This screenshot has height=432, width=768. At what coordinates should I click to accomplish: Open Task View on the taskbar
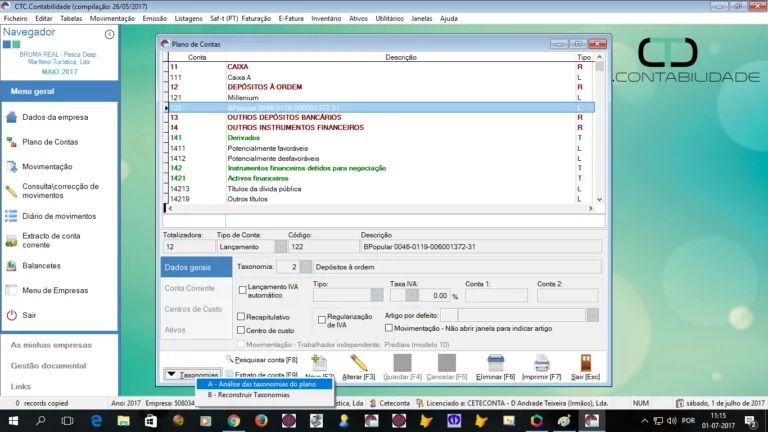(67, 421)
